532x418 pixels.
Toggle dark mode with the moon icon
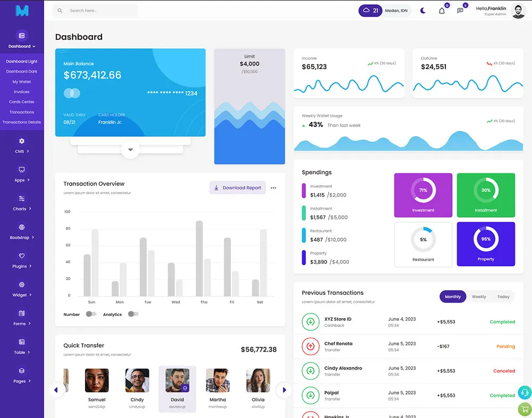coord(423,11)
